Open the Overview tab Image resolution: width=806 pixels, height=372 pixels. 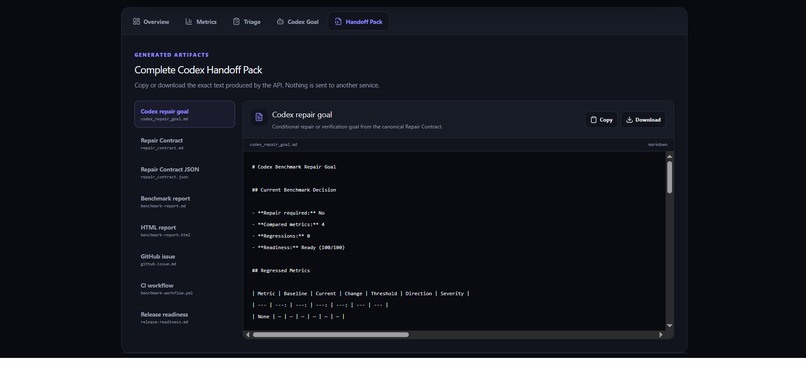[151, 22]
